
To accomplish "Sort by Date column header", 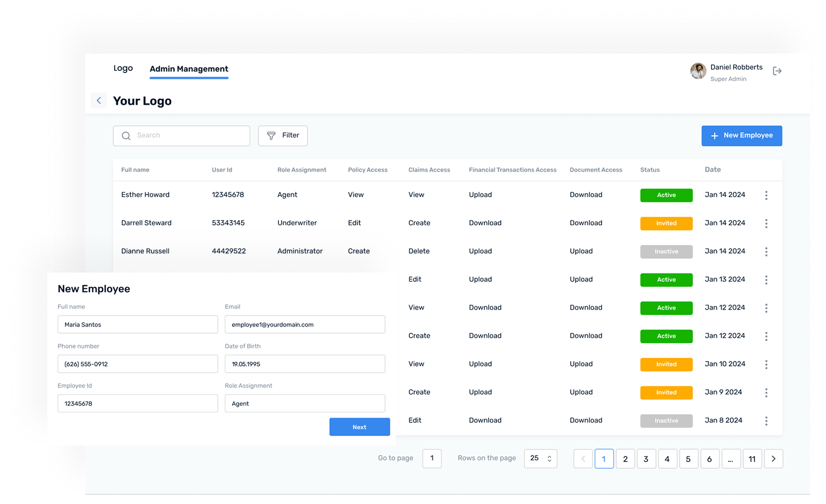I will tap(713, 170).
